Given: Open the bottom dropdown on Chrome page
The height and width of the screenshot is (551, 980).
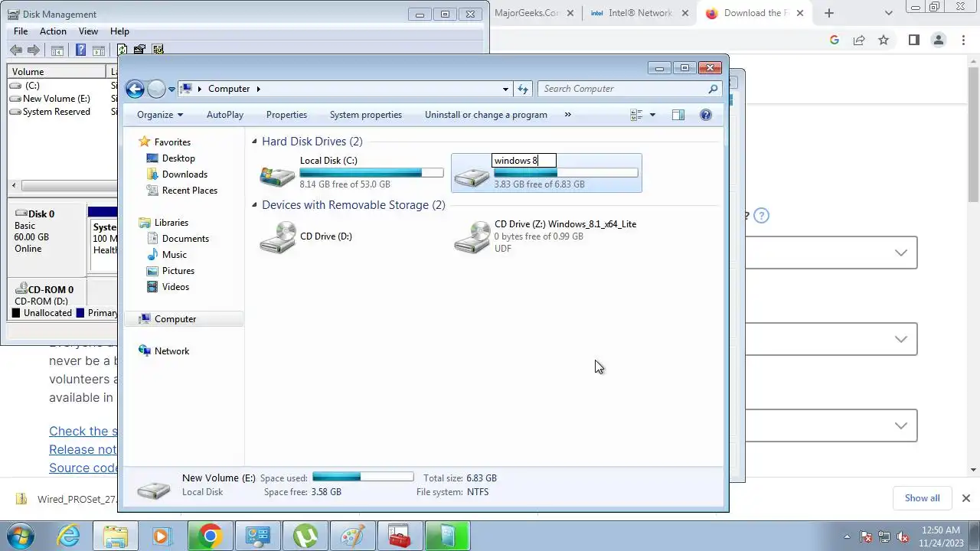Looking at the screenshot, I should point(831,425).
